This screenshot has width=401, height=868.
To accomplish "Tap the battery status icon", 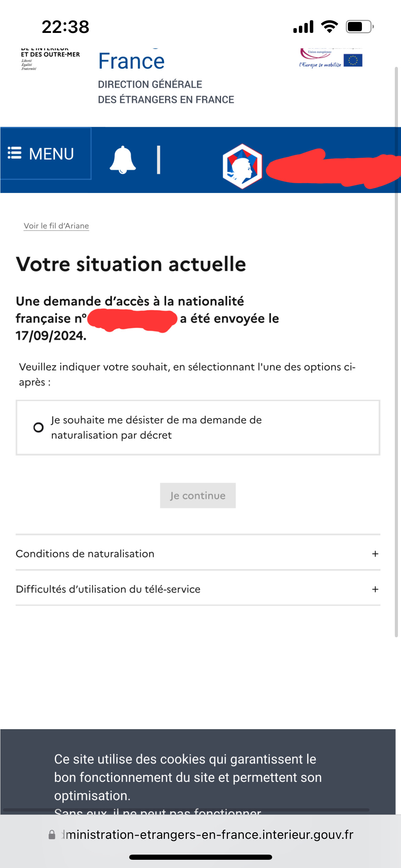I will point(360,26).
